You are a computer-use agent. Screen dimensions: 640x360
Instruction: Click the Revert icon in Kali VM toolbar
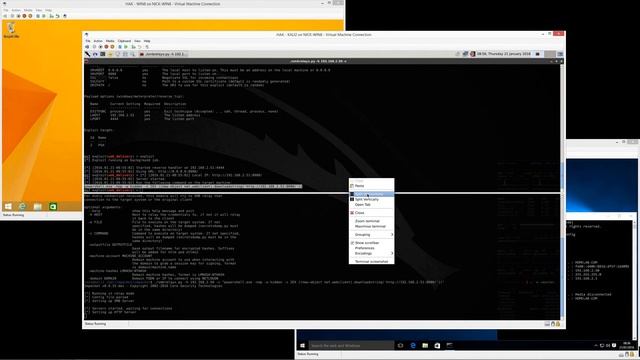pyautogui.click(x=140, y=47)
